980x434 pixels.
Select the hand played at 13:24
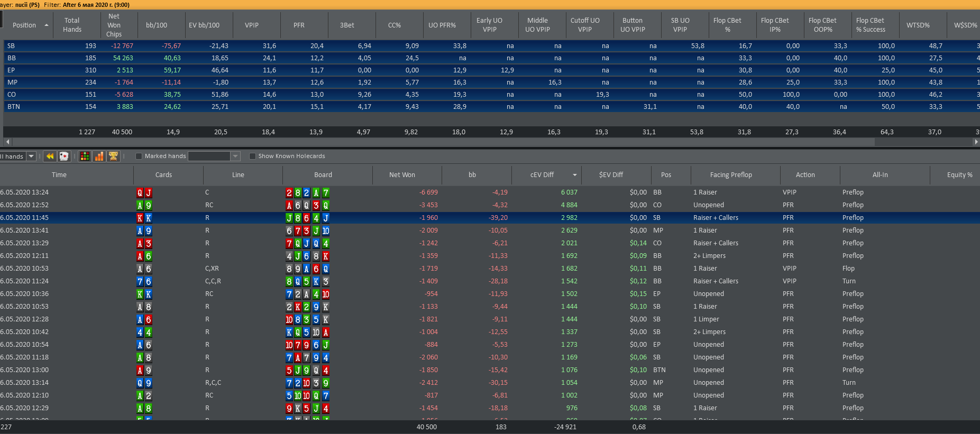490,192
